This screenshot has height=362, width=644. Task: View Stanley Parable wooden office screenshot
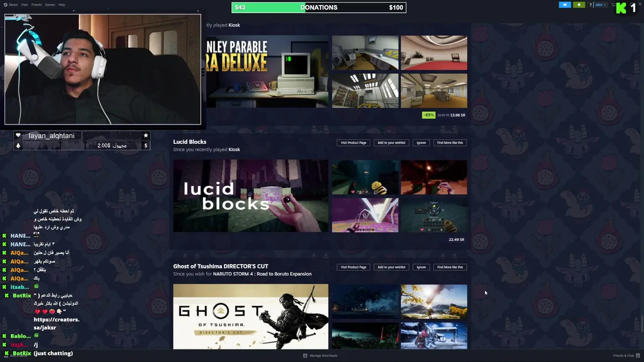click(x=434, y=91)
